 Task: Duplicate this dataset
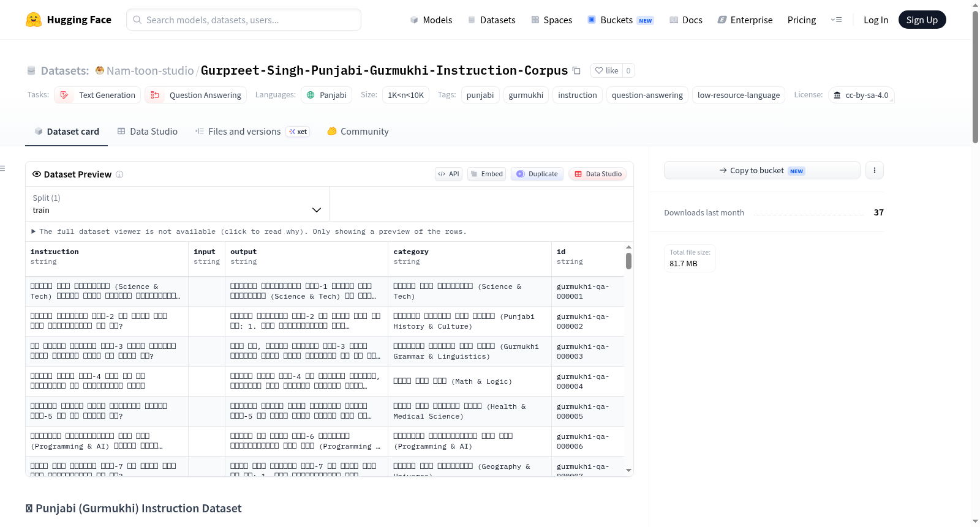(537, 174)
